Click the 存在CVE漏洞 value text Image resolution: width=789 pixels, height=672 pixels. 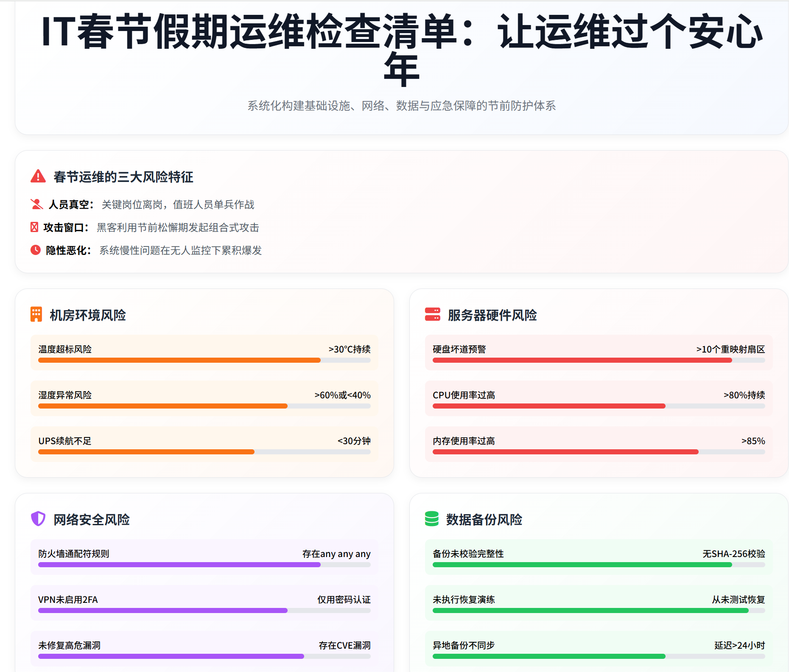click(344, 645)
